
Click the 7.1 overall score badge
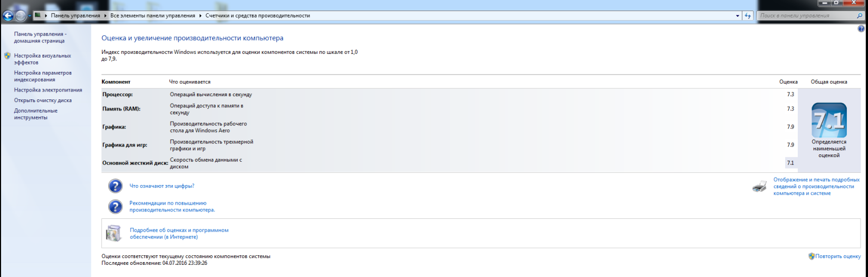(829, 120)
